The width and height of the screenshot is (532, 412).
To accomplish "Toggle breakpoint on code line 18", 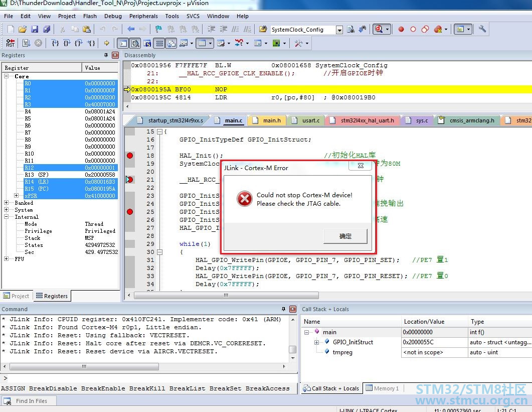I will click(x=129, y=156).
